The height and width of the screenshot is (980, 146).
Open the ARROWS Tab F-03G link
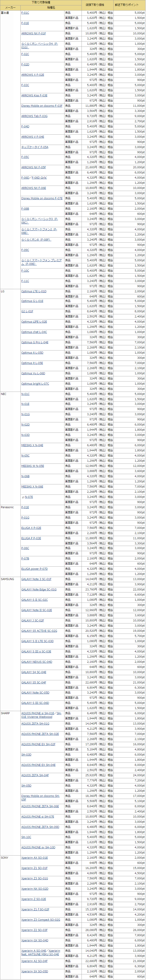tap(34, 116)
